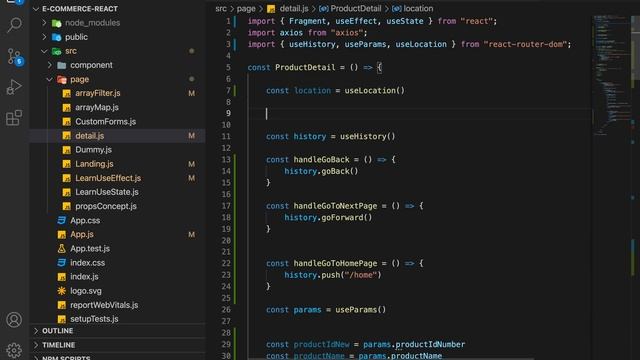Open the Extensions view
This screenshot has width=640, height=360.
pos(14,118)
